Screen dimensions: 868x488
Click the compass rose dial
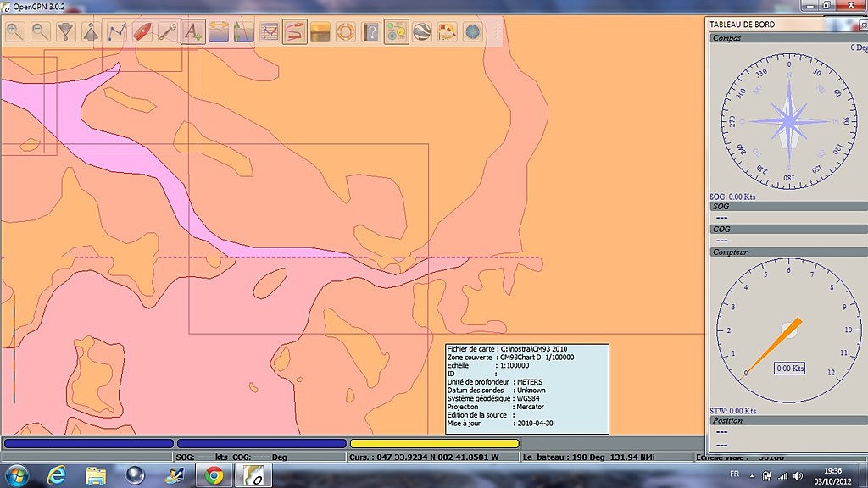click(x=789, y=121)
